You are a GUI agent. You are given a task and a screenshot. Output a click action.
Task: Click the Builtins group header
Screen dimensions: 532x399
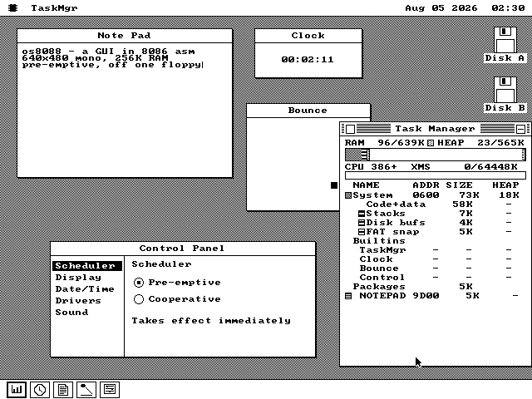(379, 241)
